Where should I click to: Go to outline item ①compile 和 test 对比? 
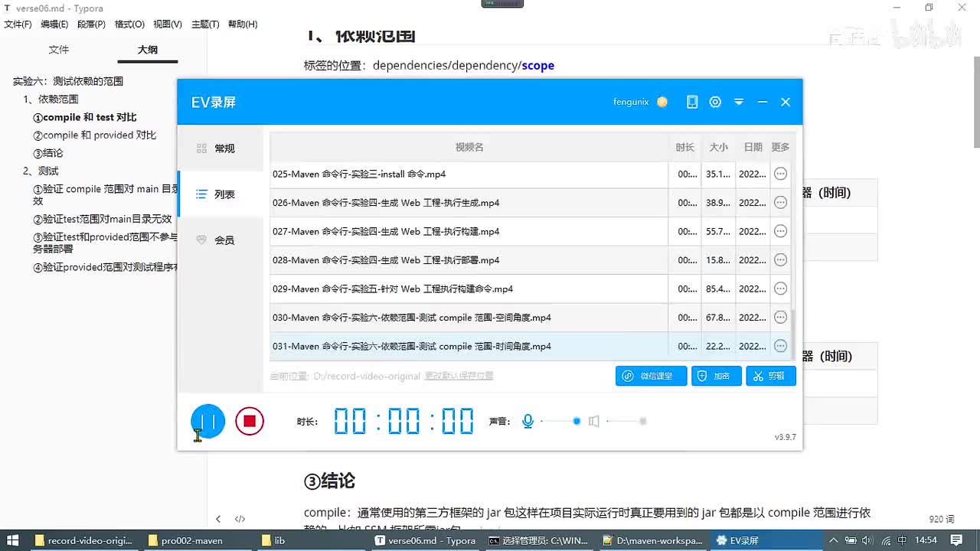pyautogui.click(x=85, y=117)
